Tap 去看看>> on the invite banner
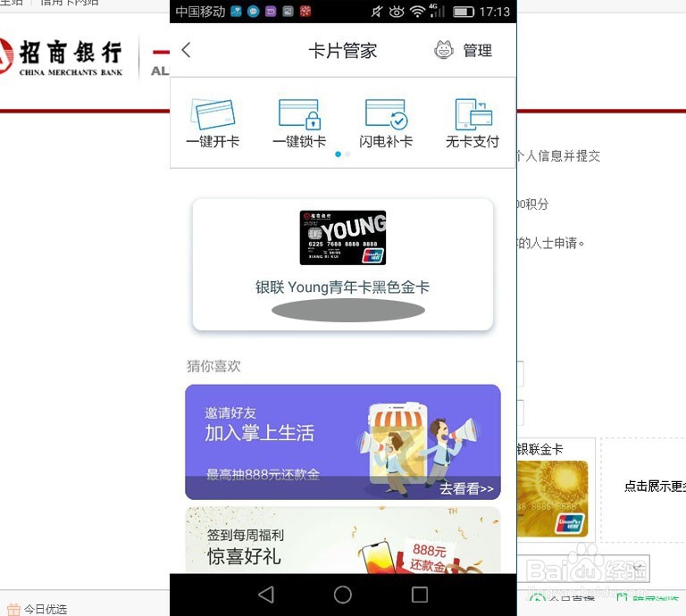This screenshot has width=686, height=616. click(x=466, y=488)
